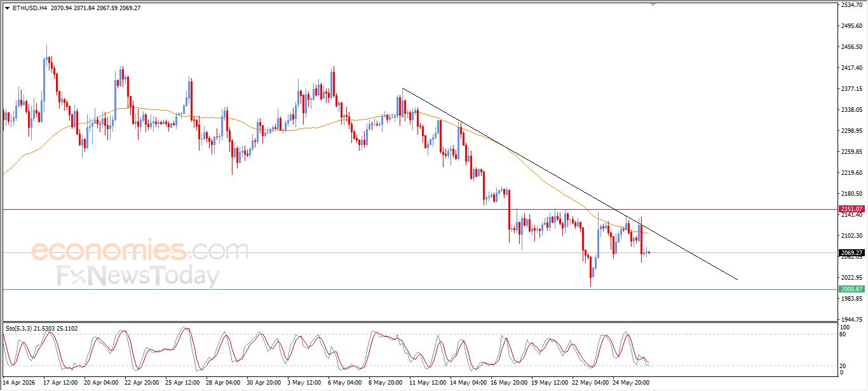
Task: Click the 11 May 12:00 time label
Action: [426, 383]
